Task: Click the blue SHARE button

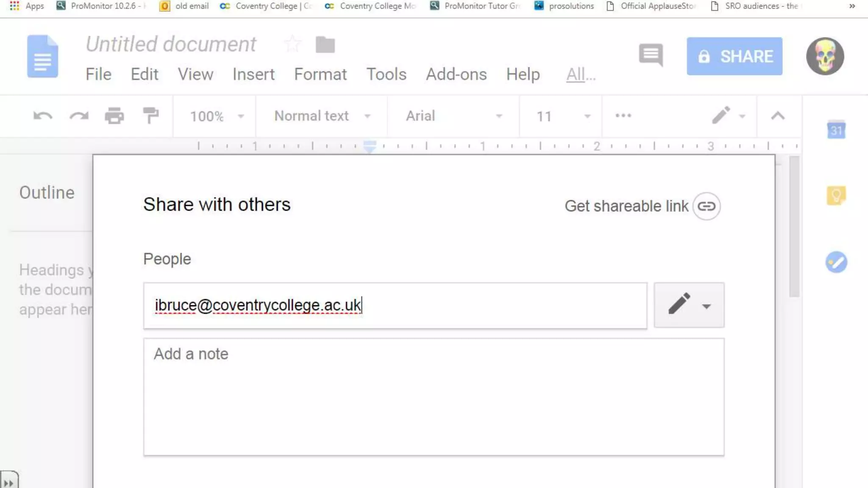Action: point(734,56)
